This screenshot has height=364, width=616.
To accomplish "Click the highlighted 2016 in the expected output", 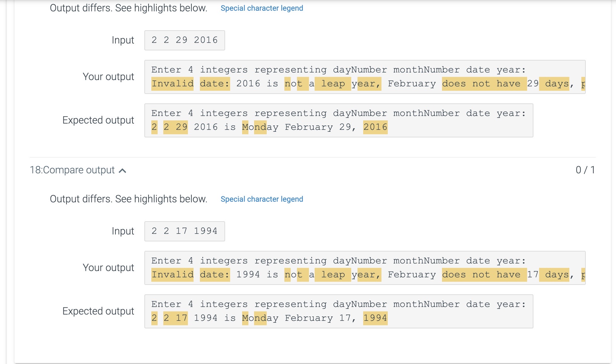I will tap(375, 127).
